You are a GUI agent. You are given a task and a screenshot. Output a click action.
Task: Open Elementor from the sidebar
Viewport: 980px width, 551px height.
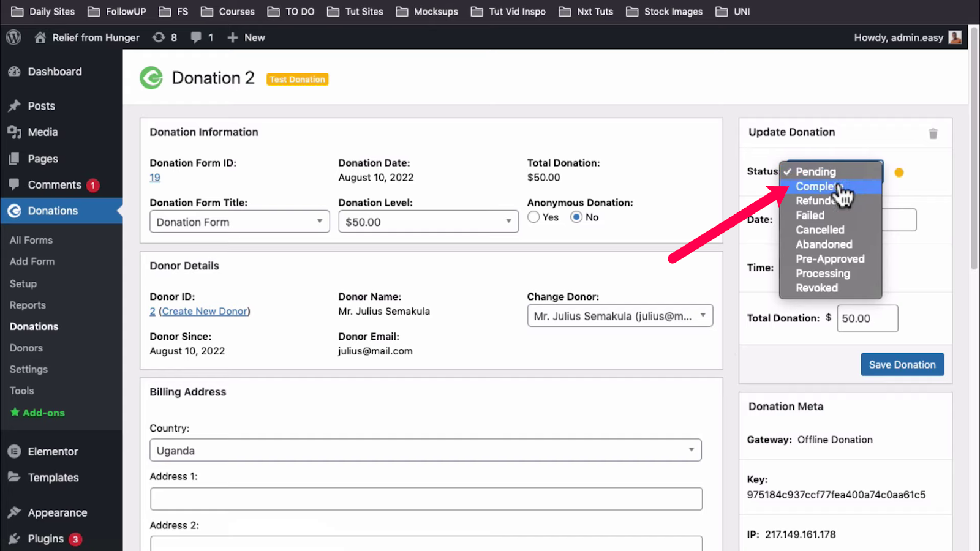tap(53, 451)
